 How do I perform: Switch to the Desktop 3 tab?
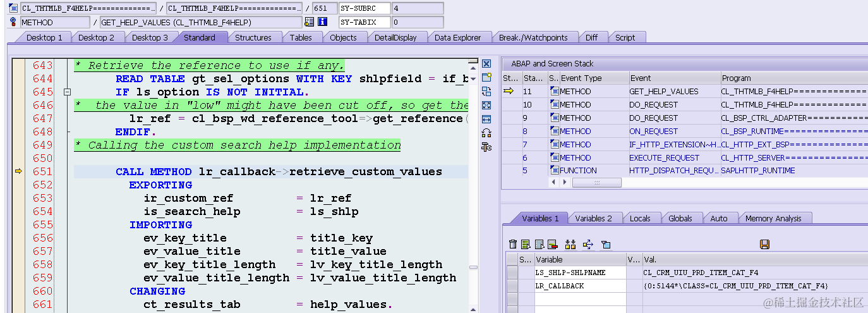150,37
